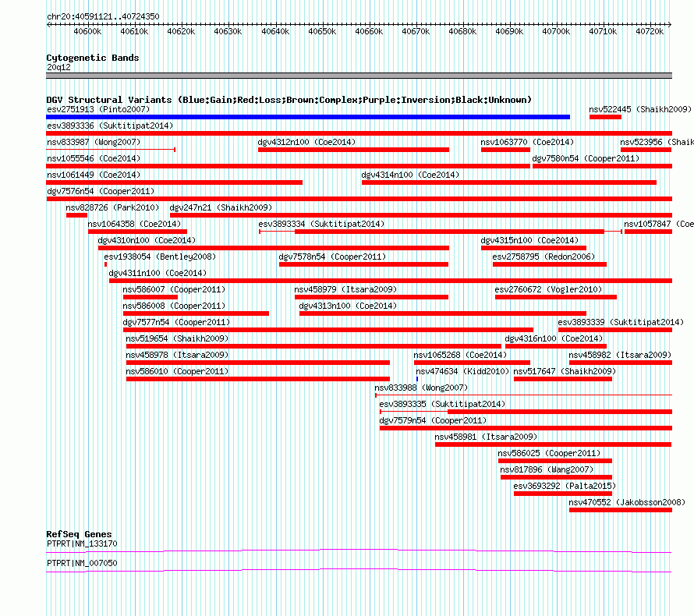
Task: Select esv1938054 (Bentley2008) variant label
Action: point(160,257)
